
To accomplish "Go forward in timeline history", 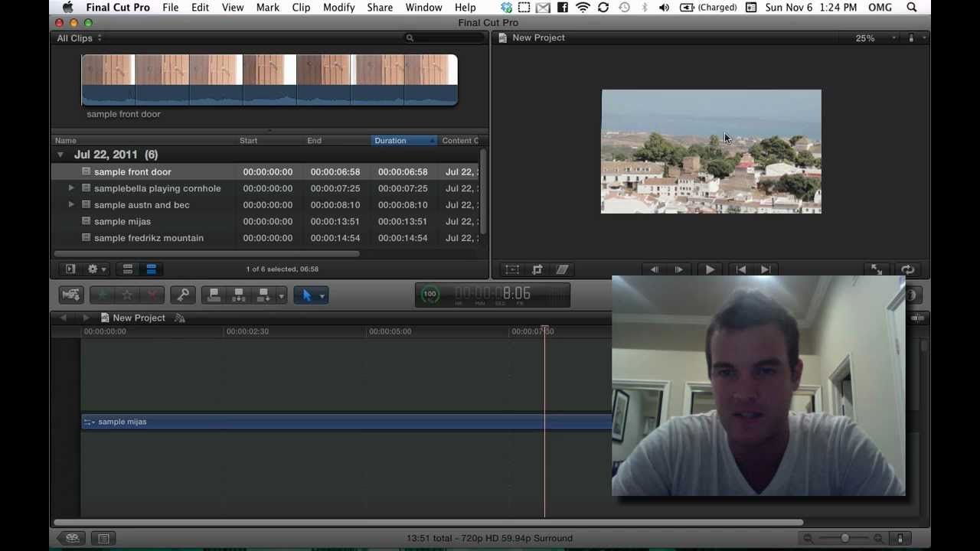I will 86,318.
